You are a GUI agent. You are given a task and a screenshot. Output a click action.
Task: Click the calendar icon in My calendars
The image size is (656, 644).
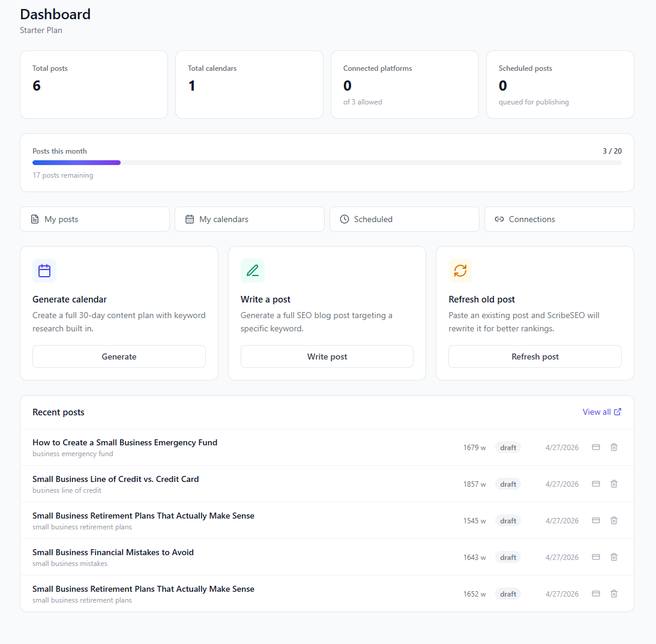190,219
